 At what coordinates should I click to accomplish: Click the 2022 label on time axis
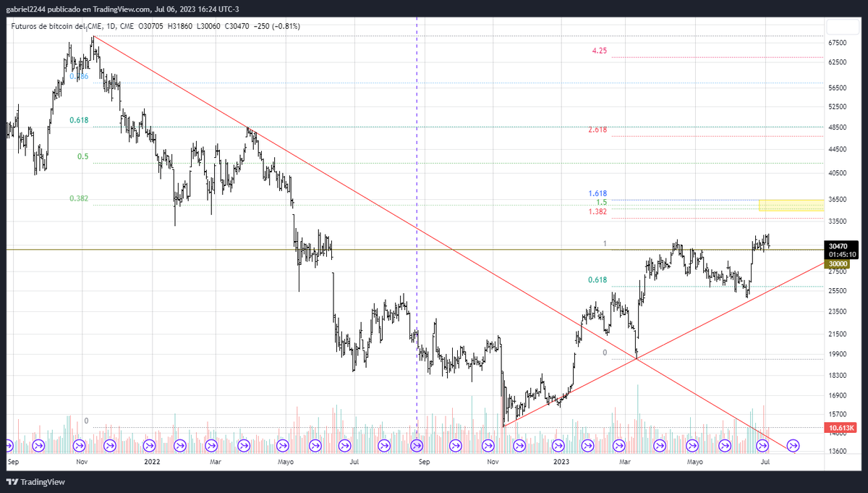[x=151, y=460]
